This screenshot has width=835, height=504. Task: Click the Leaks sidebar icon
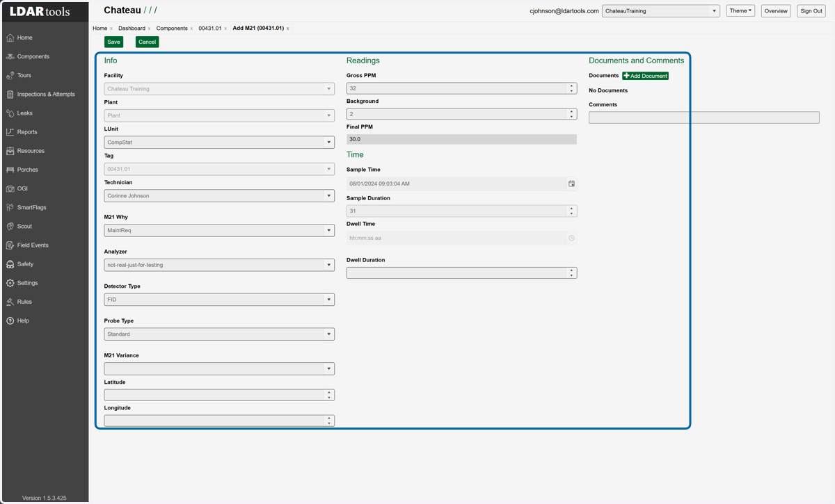coord(10,113)
